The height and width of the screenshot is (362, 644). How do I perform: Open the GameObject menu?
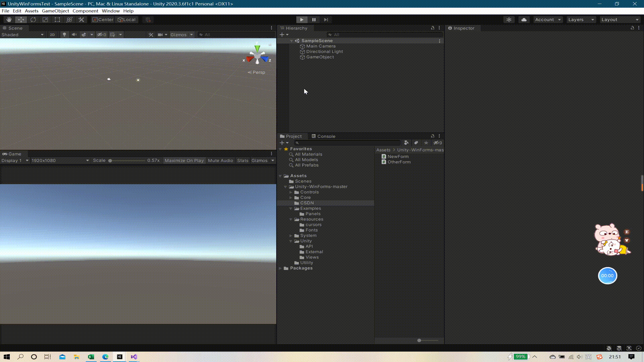[x=55, y=11]
